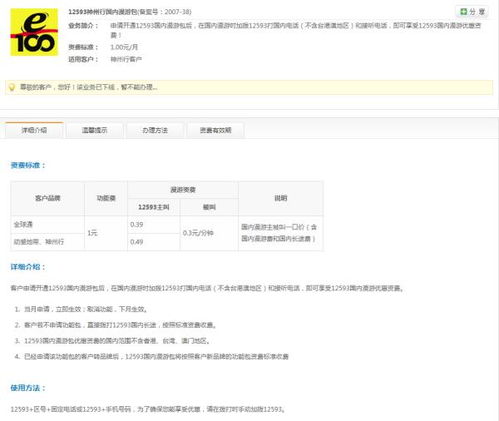Click list item 4 about 转品牌

coord(152,356)
